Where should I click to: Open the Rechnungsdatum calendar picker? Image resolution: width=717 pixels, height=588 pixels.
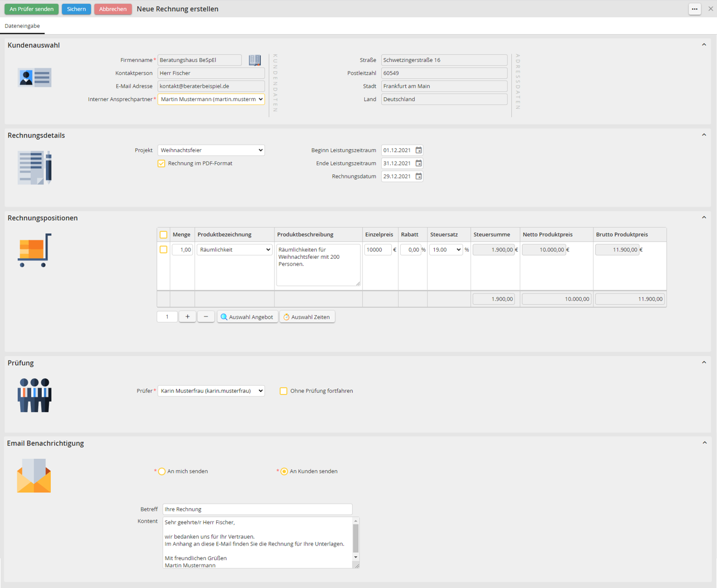[419, 177]
